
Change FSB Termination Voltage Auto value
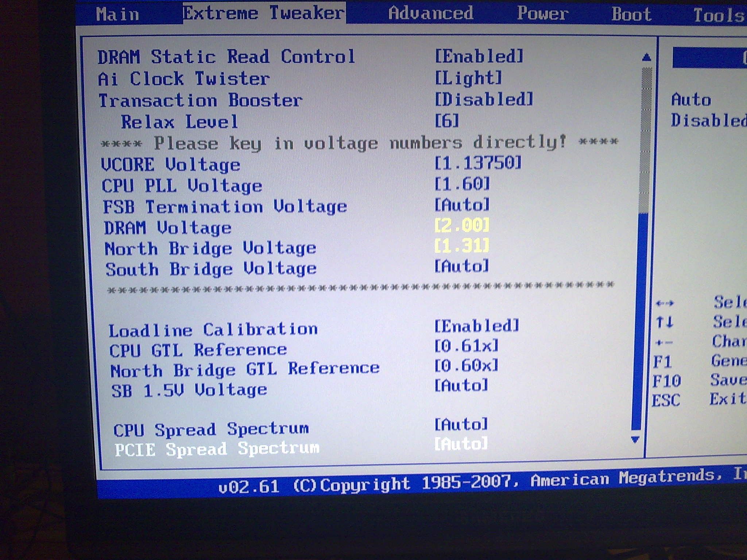tap(462, 205)
